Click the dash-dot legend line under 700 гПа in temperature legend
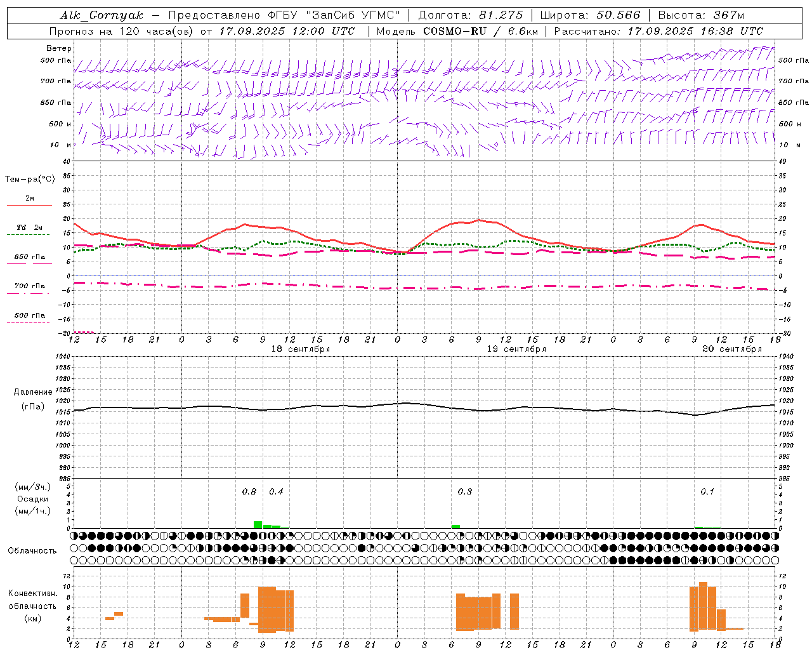The width and height of the screenshot is (812, 650). click(x=28, y=293)
